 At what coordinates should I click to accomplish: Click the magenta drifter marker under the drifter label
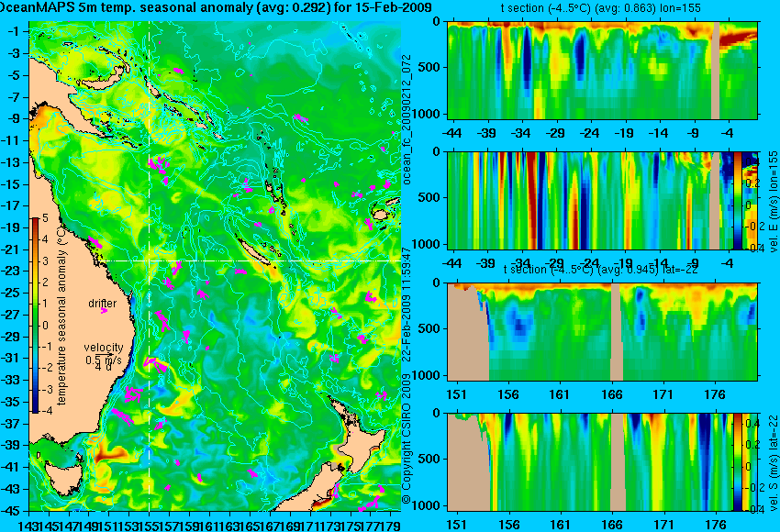tap(104, 311)
